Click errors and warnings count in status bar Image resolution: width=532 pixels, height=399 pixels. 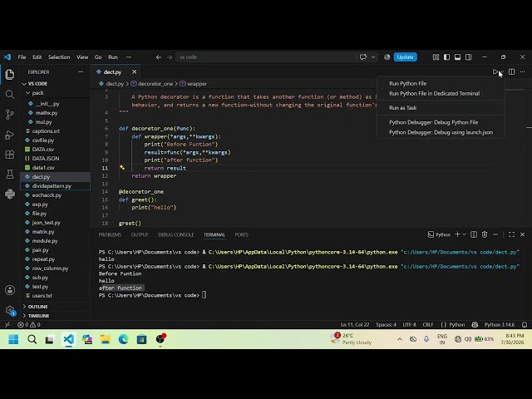tap(29, 325)
